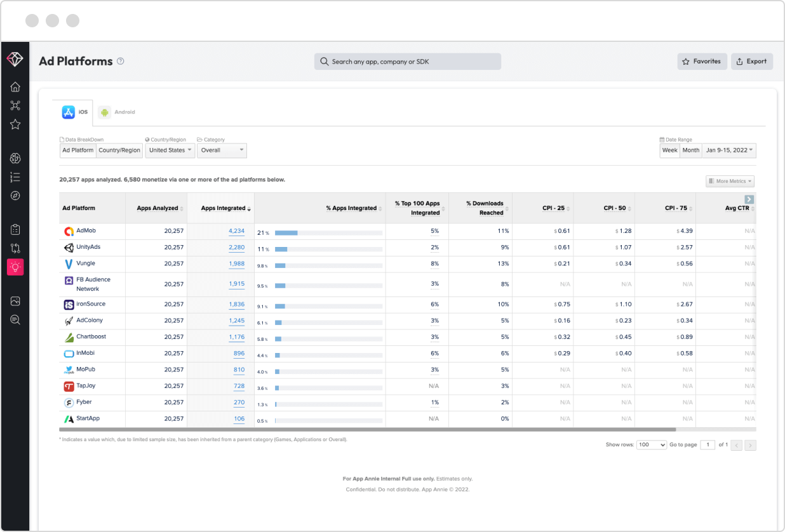The height and width of the screenshot is (532, 785).
Task: Sort by Apps Analyzed column
Action: tap(160, 208)
